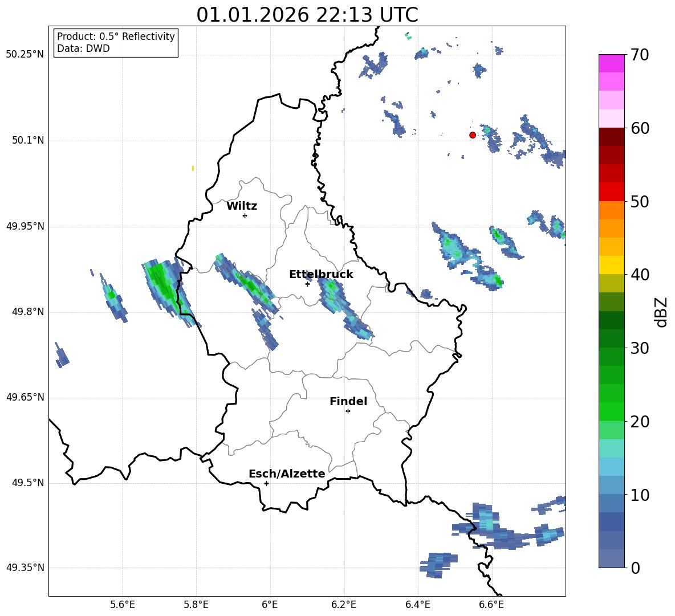Click the colorbar tick label 10
Image resolution: width=675 pixels, height=616 pixels.
click(640, 495)
